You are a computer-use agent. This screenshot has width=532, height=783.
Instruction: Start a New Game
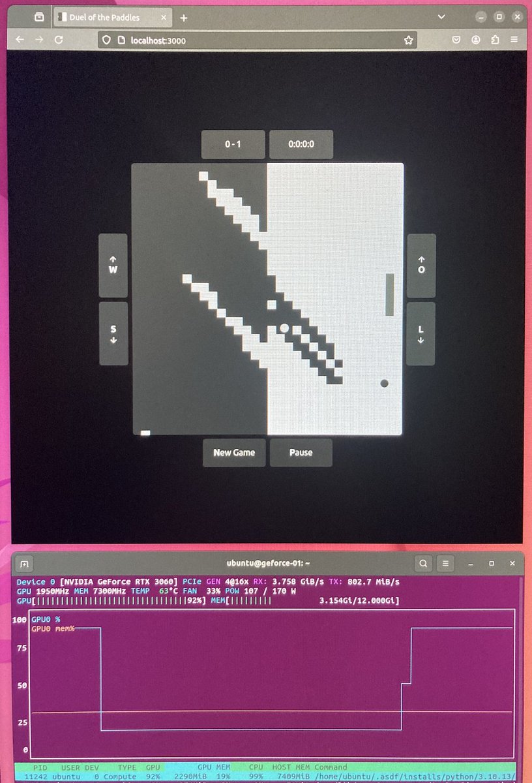point(234,452)
